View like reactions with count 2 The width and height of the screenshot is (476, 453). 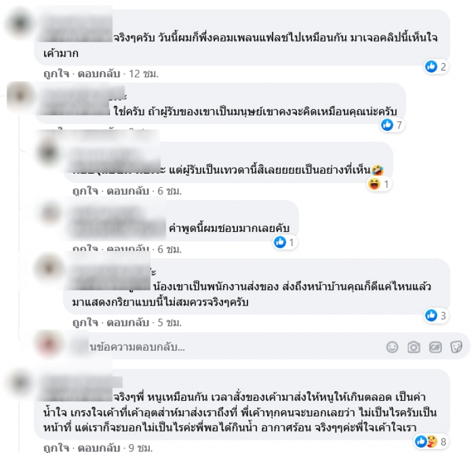436,67
